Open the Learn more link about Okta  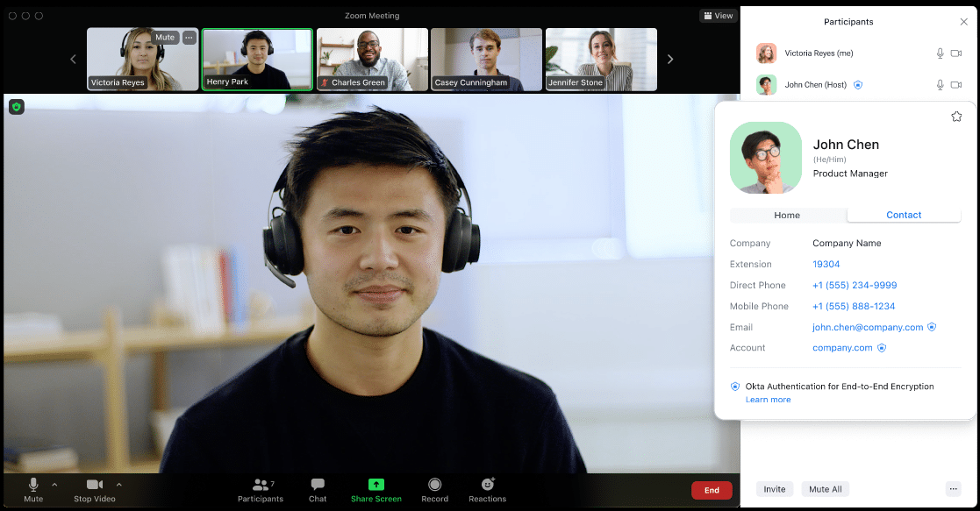tap(768, 399)
